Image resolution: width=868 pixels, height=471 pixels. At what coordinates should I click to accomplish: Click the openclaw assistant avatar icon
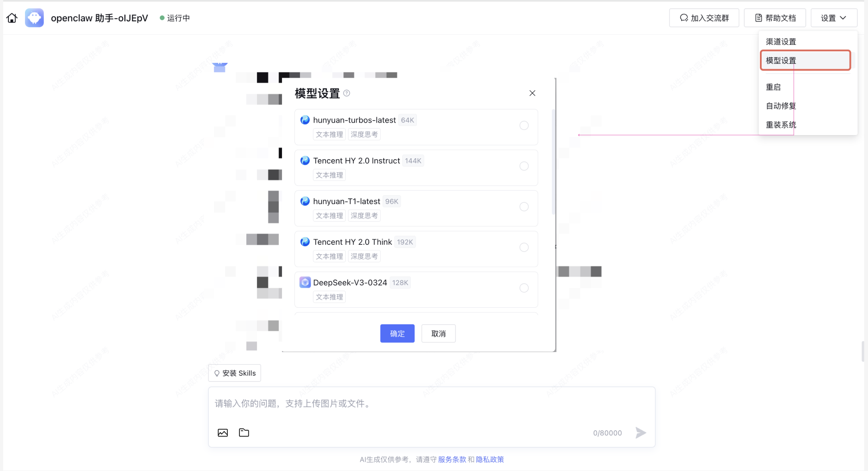pyautogui.click(x=34, y=18)
